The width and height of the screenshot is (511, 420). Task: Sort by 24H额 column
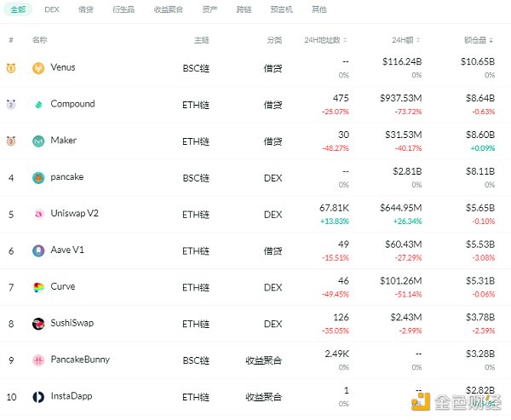pos(405,40)
